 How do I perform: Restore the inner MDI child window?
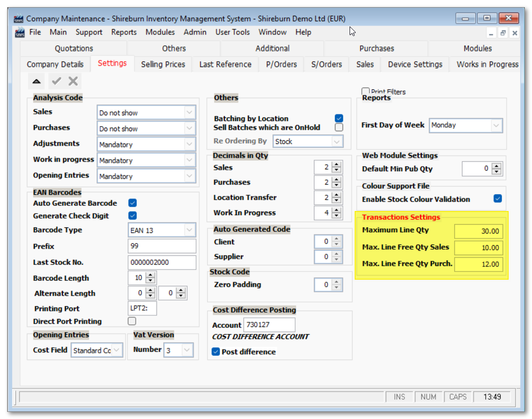pyautogui.click(x=503, y=33)
